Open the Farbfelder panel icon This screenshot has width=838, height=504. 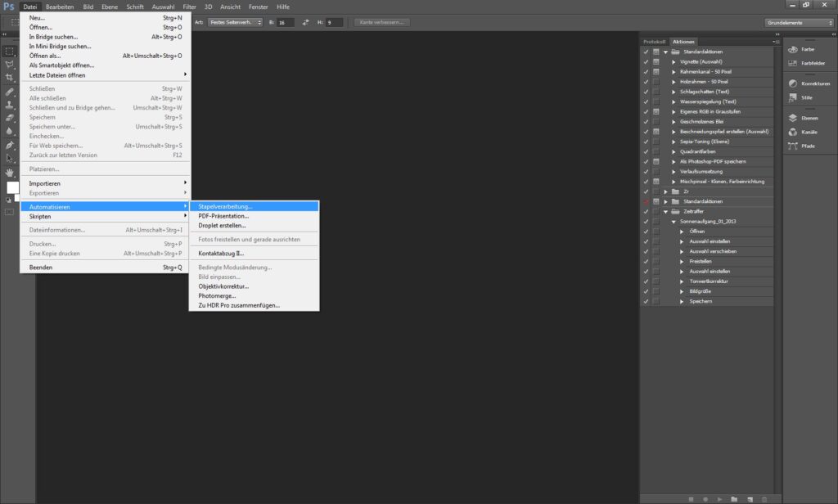coord(794,63)
